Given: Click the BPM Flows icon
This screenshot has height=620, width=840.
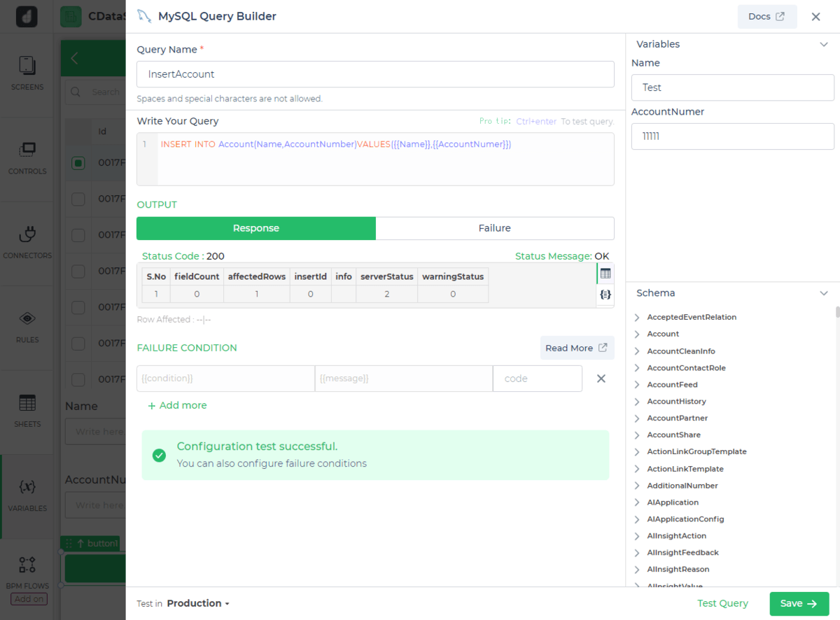Looking at the screenshot, I should tap(27, 565).
